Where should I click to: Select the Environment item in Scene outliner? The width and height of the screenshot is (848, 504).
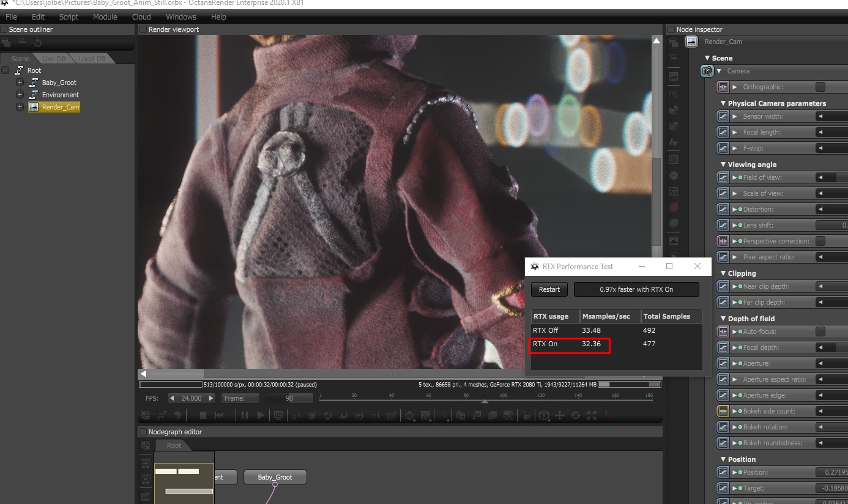click(61, 95)
